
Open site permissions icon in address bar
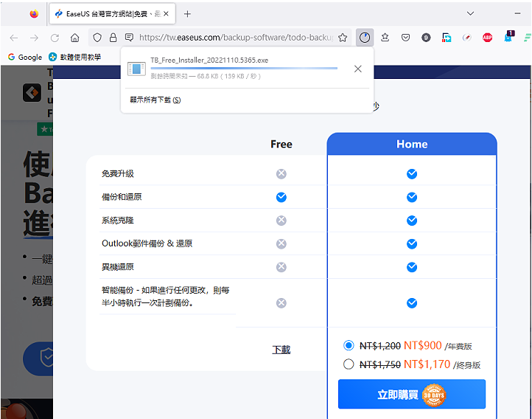129,38
